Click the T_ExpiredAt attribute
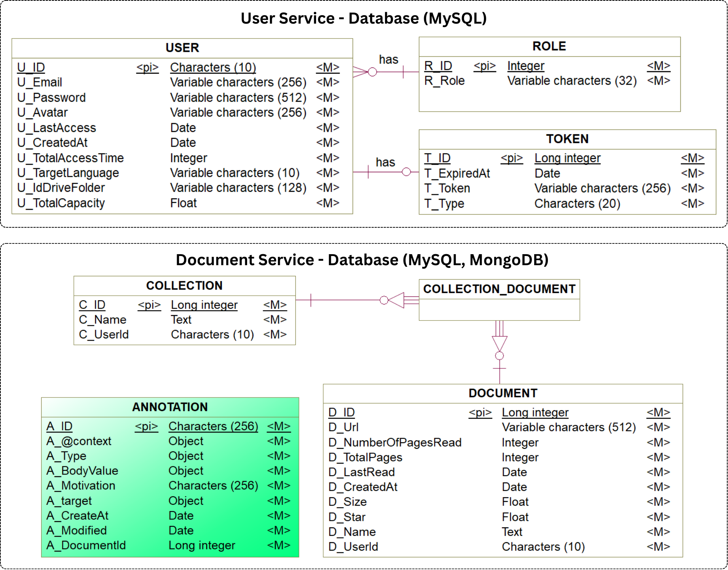728x570 pixels. pyautogui.click(x=457, y=173)
